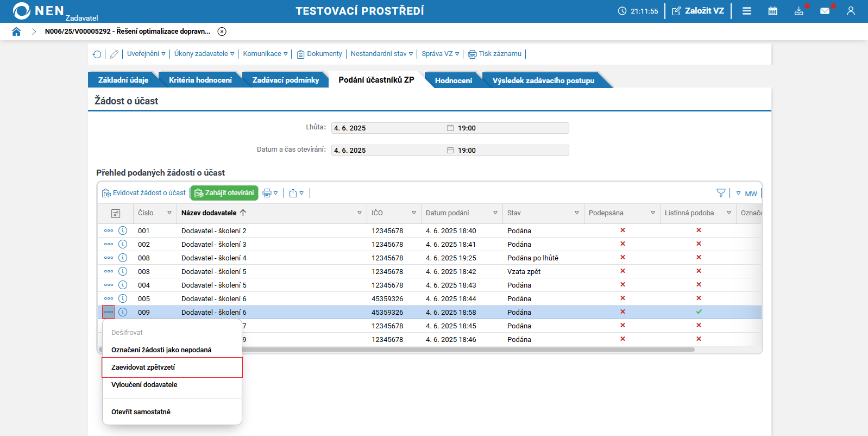Open info icon for row 001
The height and width of the screenshot is (436, 868).
(123, 231)
